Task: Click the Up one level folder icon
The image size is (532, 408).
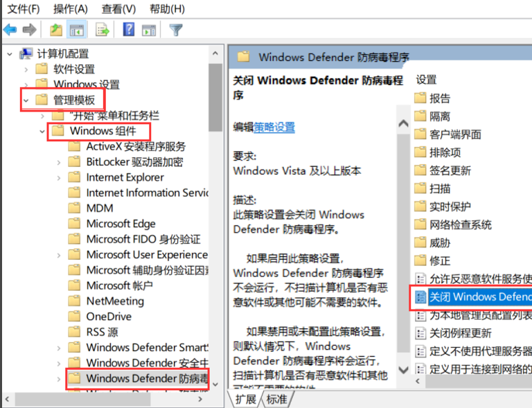Action: (x=56, y=30)
